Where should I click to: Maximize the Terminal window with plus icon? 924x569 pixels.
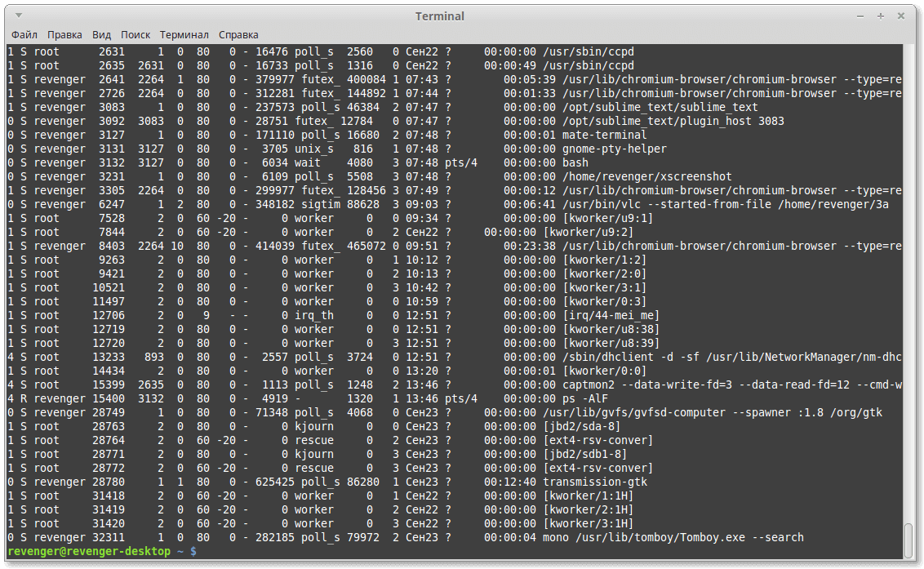pyautogui.click(x=881, y=16)
